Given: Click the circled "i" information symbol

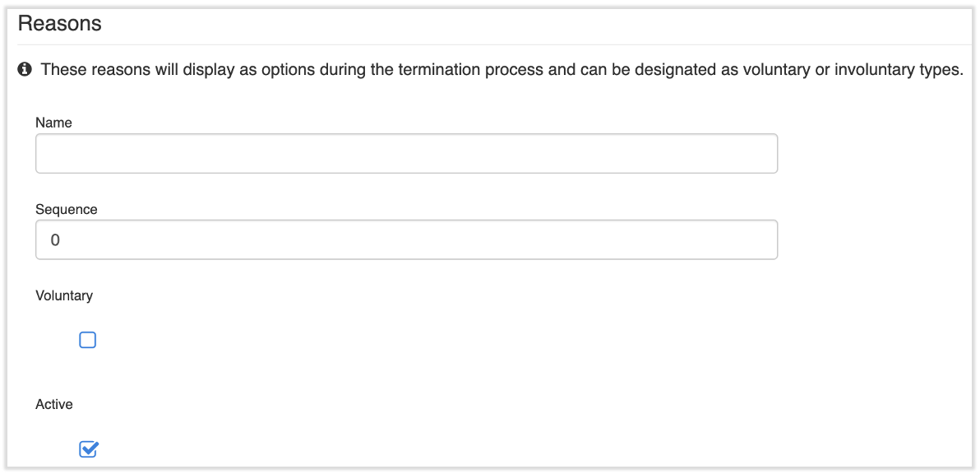Looking at the screenshot, I should click(25, 70).
